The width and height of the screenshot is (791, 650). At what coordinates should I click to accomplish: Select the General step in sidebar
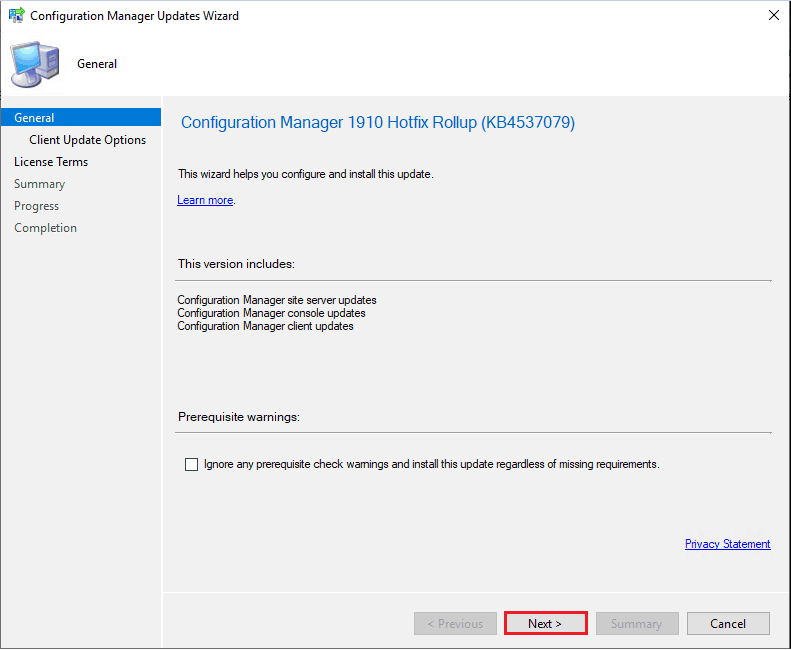(x=81, y=118)
